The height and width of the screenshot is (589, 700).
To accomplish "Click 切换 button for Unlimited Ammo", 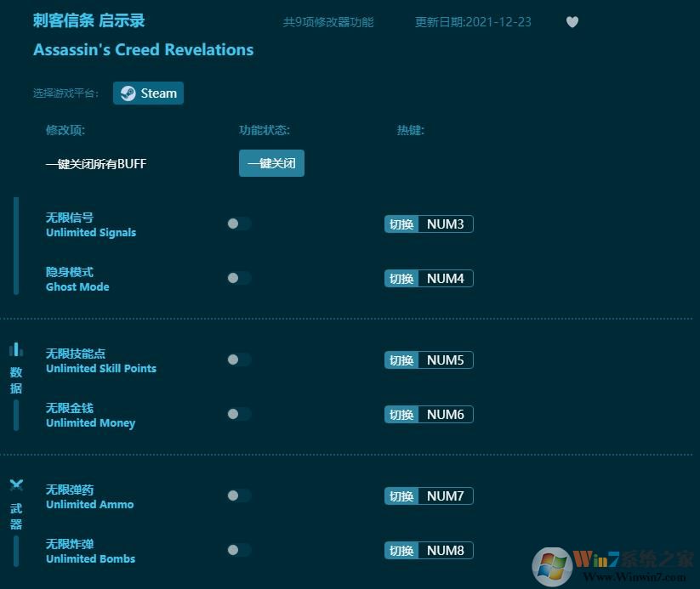I will (x=400, y=496).
